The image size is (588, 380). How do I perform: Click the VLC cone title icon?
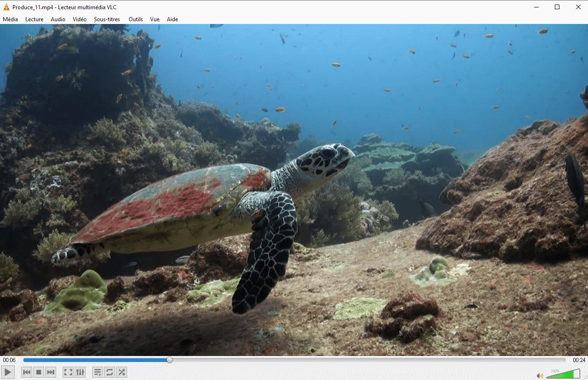coord(6,7)
